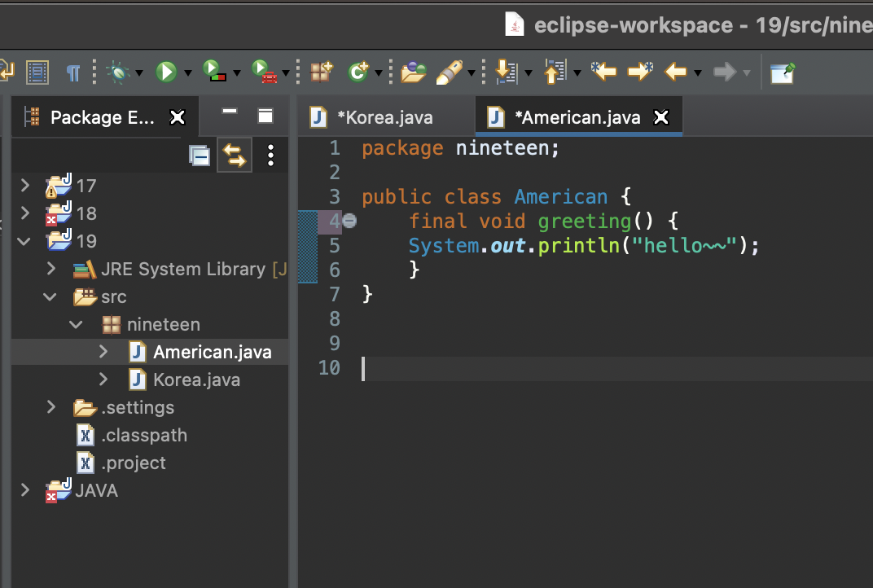Toggle Link with Editor button
The width and height of the screenshot is (873, 588).
click(x=235, y=155)
